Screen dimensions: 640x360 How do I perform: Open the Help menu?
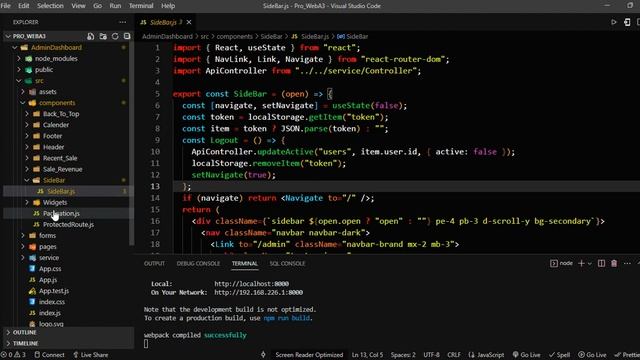[x=168, y=6]
